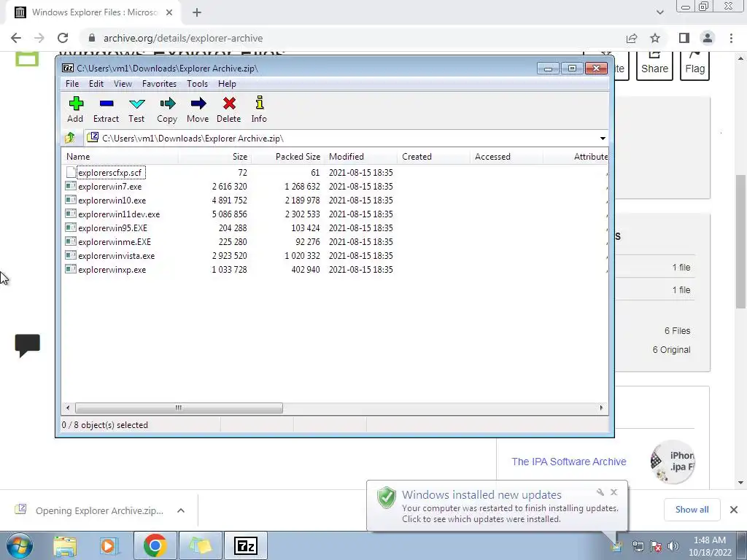
Task: Open The IPA Software Archive link
Action: click(x=569, y=462)
